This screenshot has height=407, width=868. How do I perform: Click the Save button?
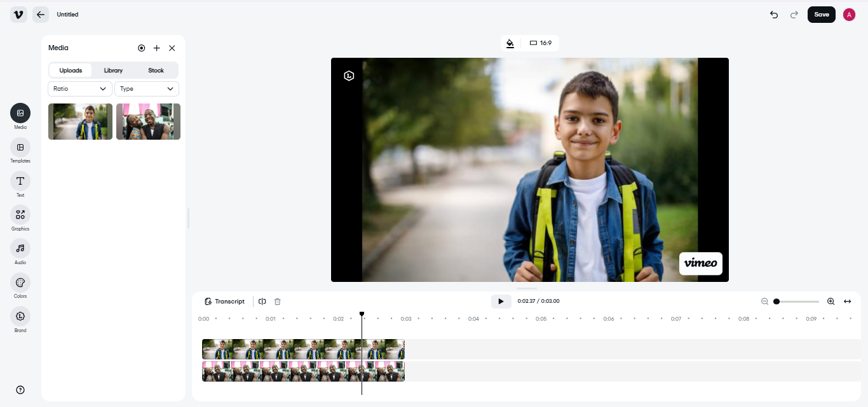(821, 14)
